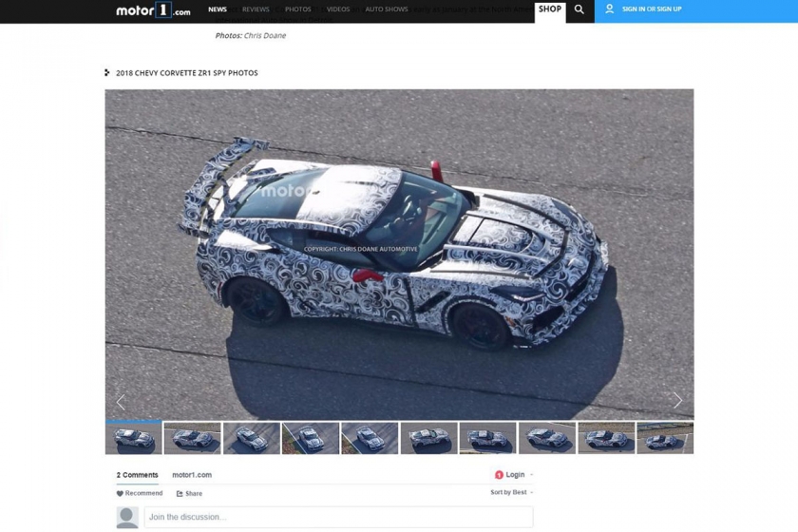Click the motor1.com logo
Viewport: 798px width, 532px height.
tap(153, 10)
